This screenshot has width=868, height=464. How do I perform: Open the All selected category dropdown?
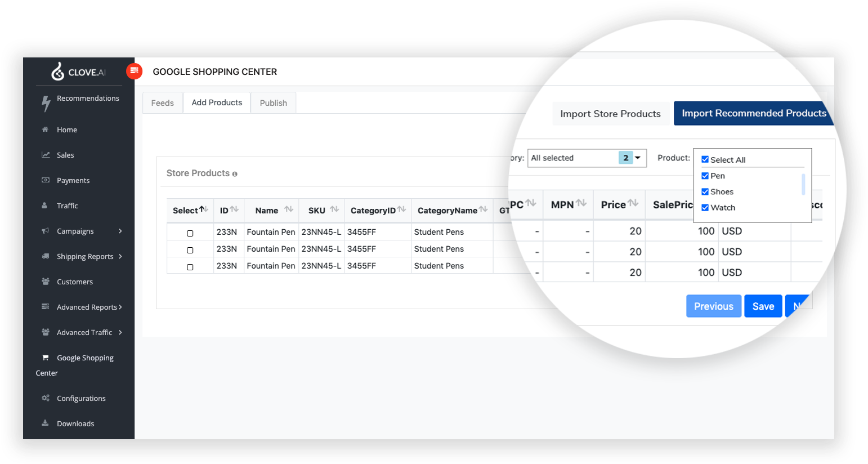tap(587, 158)
